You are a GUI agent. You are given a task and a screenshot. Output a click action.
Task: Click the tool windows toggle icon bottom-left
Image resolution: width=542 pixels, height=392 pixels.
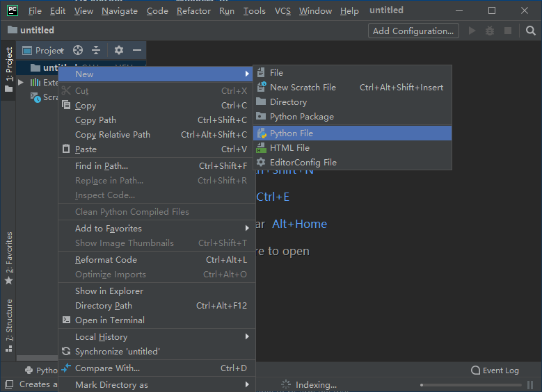[x=9, y=384]
